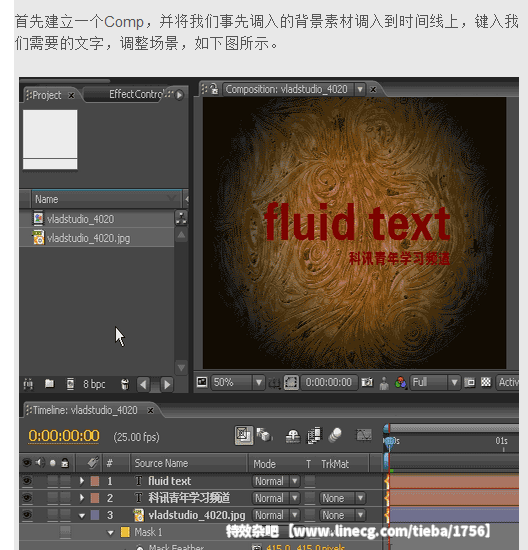Collapse the vladstudio_4020.jpg layer properties
The width and height of the screenshot is (528, 550).
pos(82,515)
